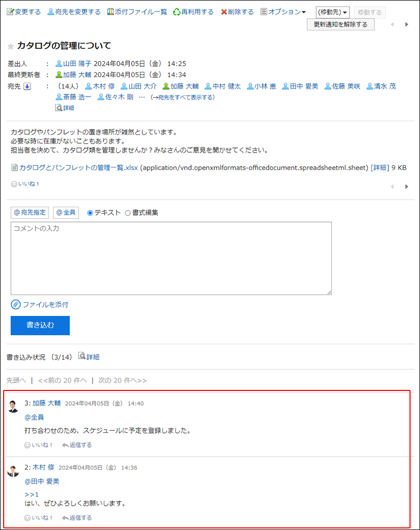Screen dimensions: 420x530
Task: Open recipient 加藤 大輔 in 宛先 list
Action: tap(181, 86)
